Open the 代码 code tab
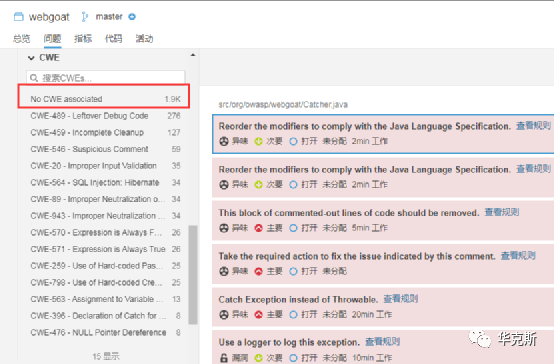554x364 pixels. (113, 39)
